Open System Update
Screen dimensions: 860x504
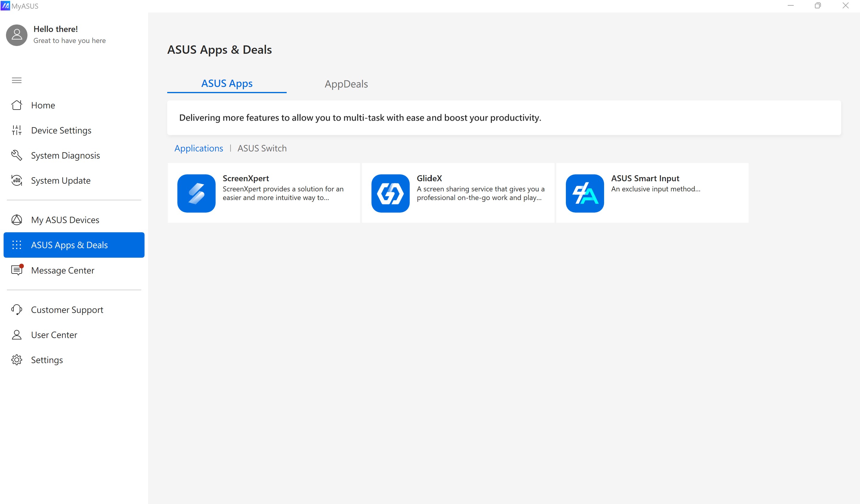coord(60,181)
